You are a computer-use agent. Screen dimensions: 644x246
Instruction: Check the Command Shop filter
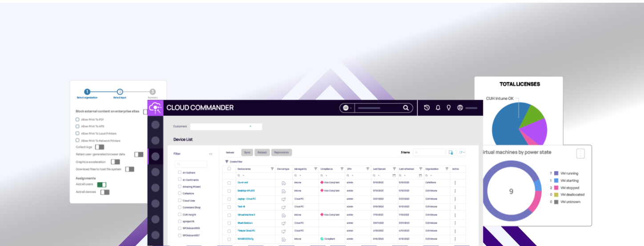pyautogui.click(x=180, y=207)
